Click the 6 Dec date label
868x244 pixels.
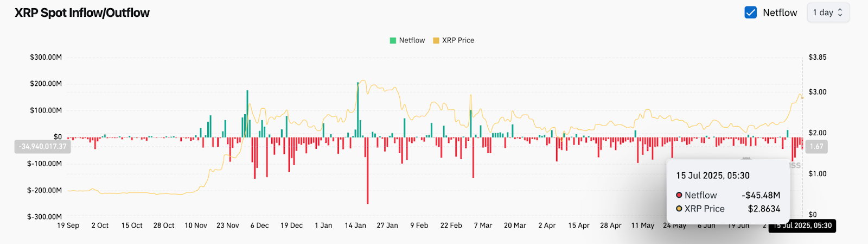tap(260, 225)
